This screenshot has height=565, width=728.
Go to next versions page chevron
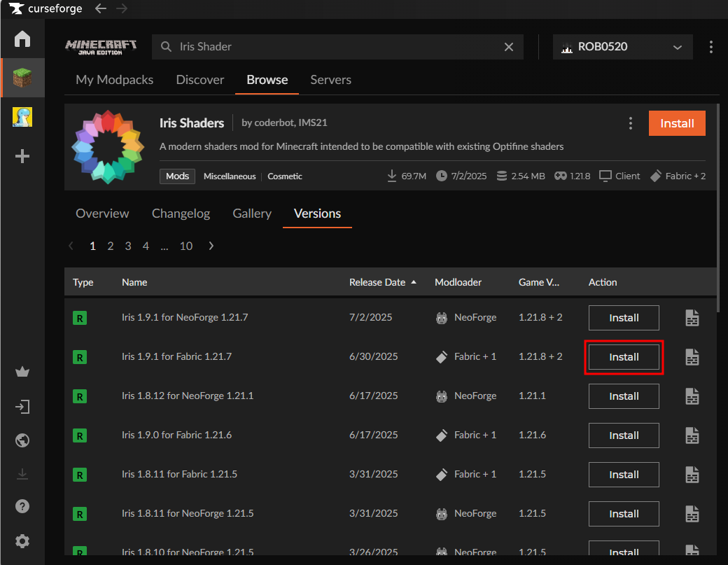211,246
